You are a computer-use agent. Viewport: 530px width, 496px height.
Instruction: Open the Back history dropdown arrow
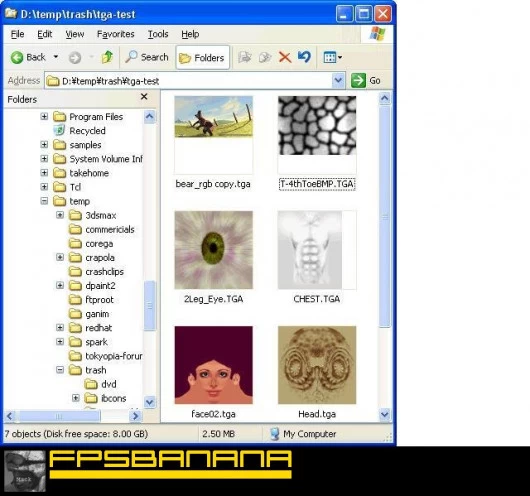coord(56,57)
